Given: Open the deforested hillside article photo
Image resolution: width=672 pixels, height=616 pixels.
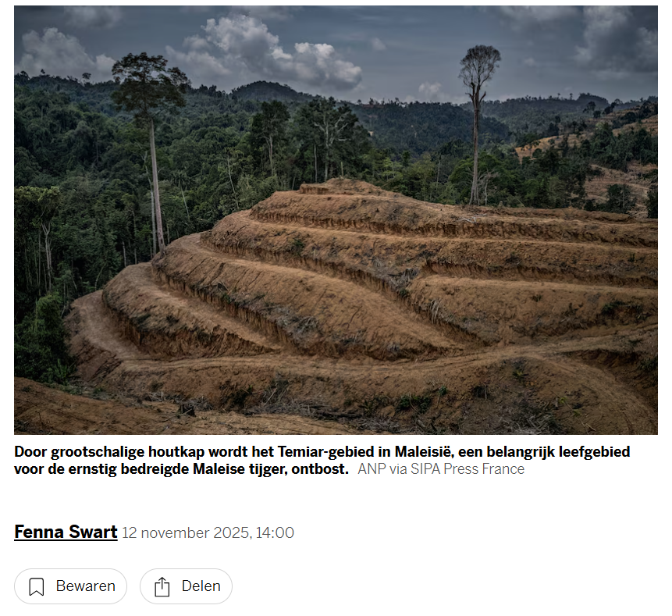Looking at the screenshot, I should point(336,220).
